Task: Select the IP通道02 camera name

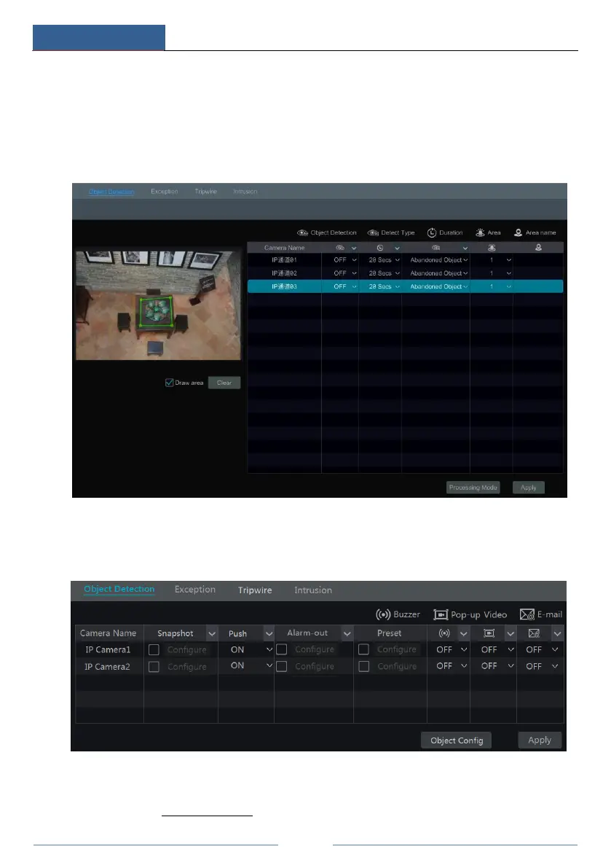Action: [x=284, y=273]
